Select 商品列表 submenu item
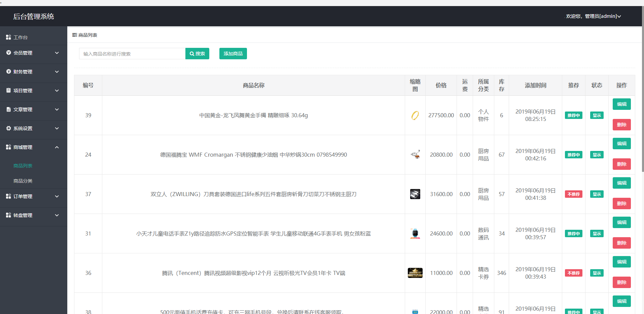The image size is (644, 314). point(23,166)
